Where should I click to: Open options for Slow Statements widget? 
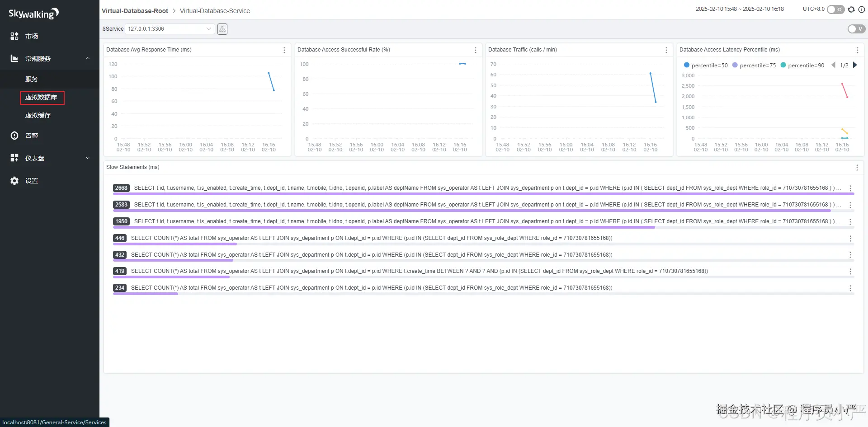tap(857, 168)
